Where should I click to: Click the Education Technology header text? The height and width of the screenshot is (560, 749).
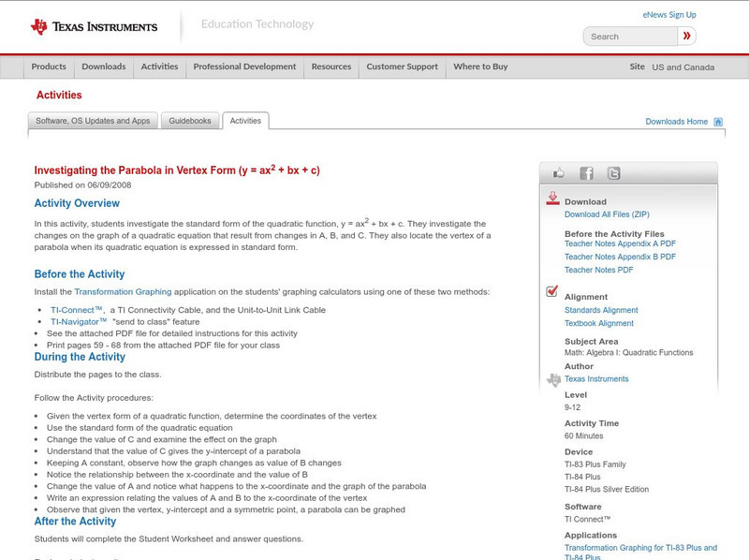(x=257, y=24)
